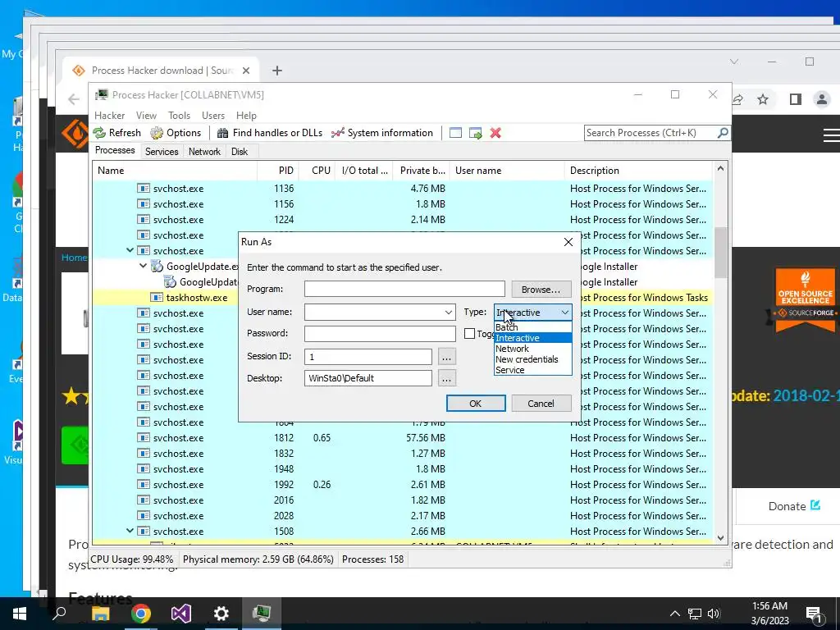Close the Process Hacker download tab
This screenshot has width=840, height=630.
[246, 71]
